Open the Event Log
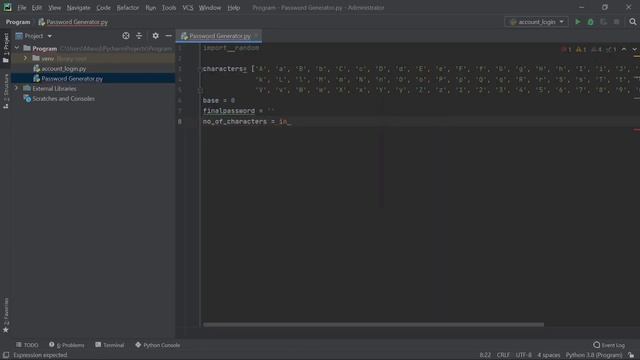The width and height of the screenshot is (640, 360). click(x=609, y=345)
